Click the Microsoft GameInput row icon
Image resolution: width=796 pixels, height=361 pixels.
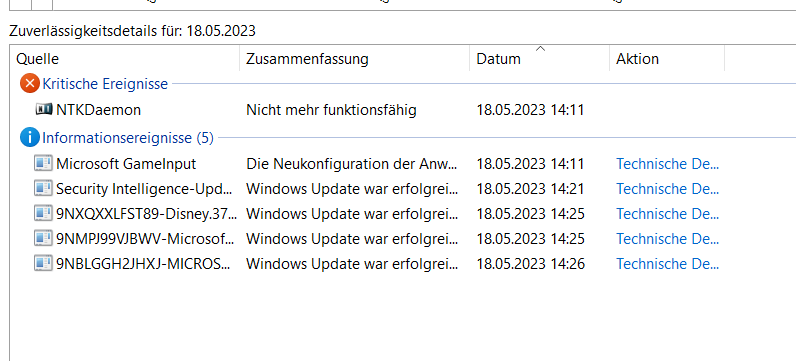(x=43, y=163)
